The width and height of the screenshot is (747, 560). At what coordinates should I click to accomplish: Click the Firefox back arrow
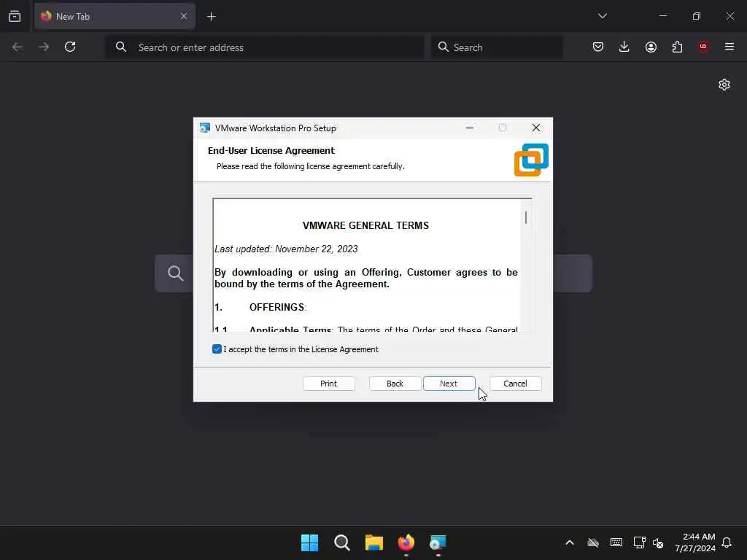(18, 47)
